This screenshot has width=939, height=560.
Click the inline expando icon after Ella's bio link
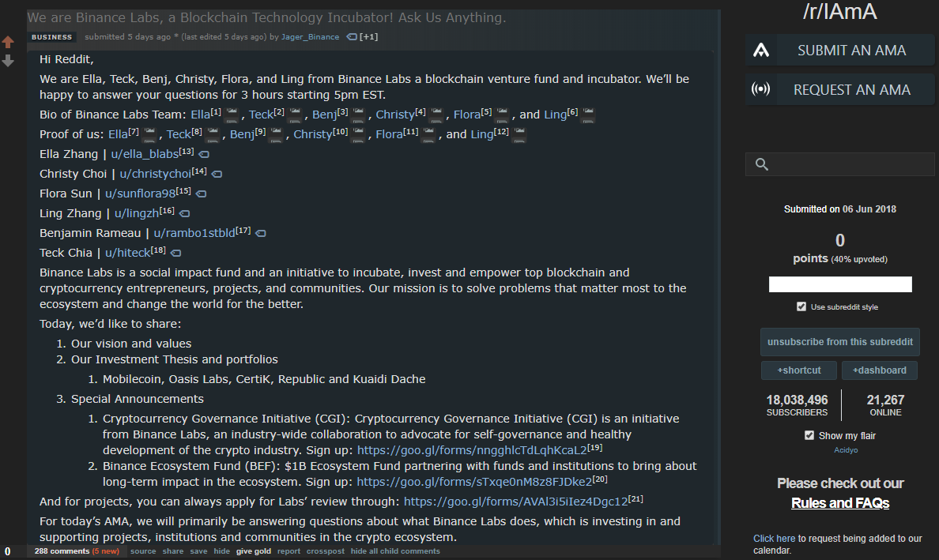point(232,115)
